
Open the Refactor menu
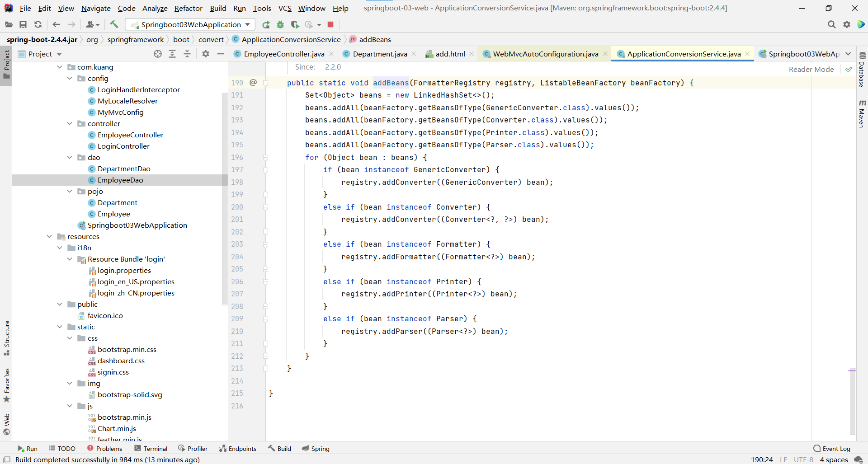click(188, 8)
